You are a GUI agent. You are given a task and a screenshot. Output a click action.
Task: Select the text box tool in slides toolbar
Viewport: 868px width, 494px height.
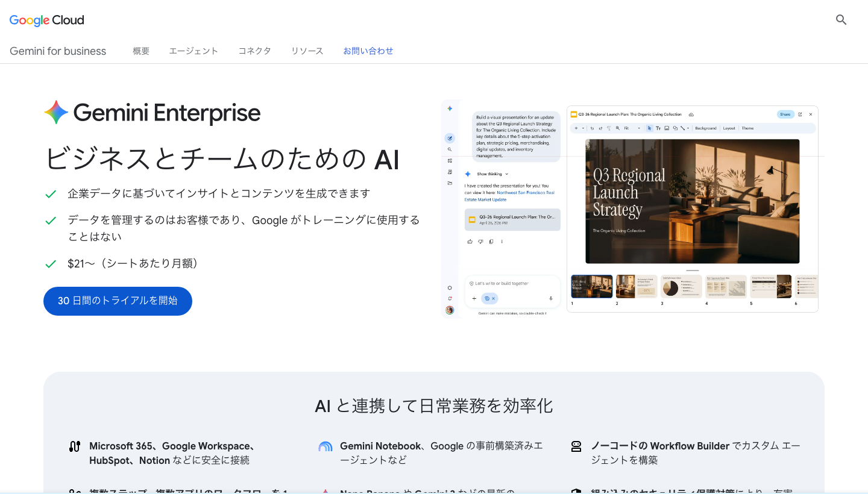[658, 128]
